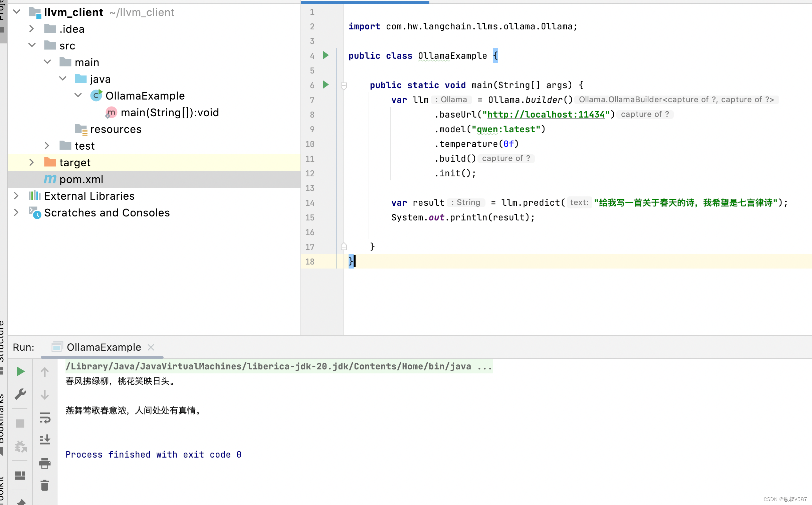Click the resources folder icon
The width and height of the screenshot is (812, 505).
pyautogui.click(x=81, y=129)
